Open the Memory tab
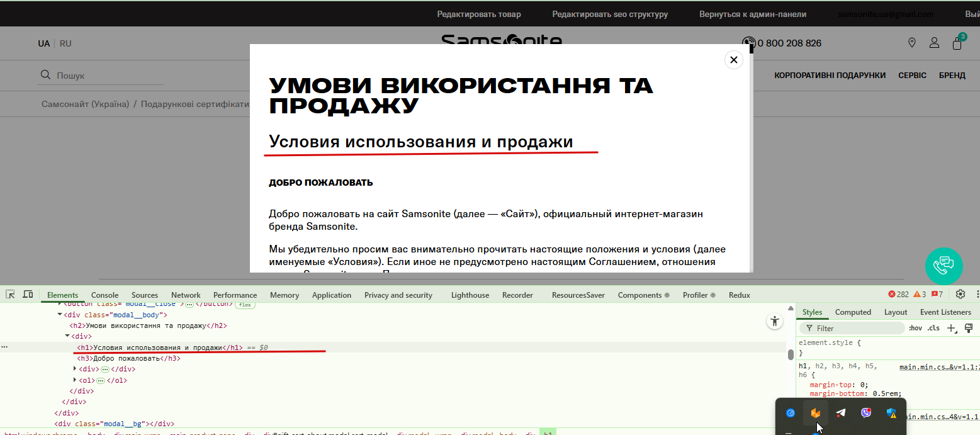The width and height of the screenshot is (980, 435). pos(284,295)
